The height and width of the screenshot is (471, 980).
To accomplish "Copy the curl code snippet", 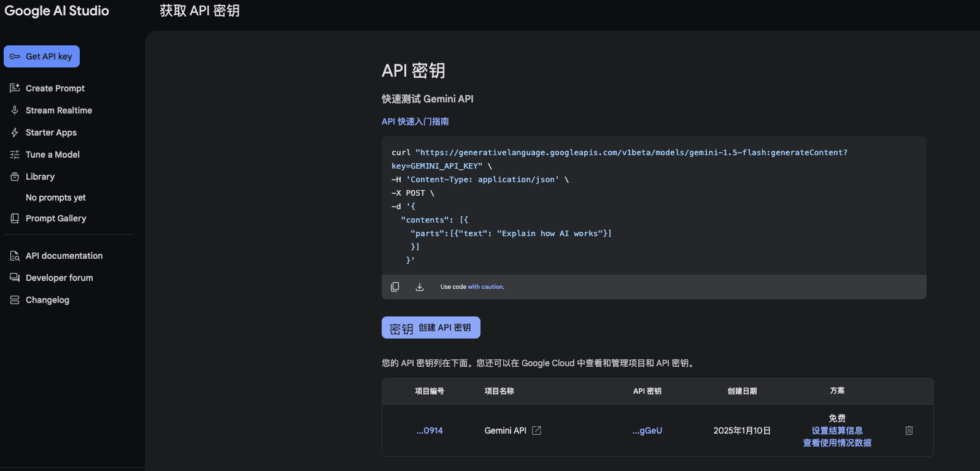I will click(x=395, y=287).
